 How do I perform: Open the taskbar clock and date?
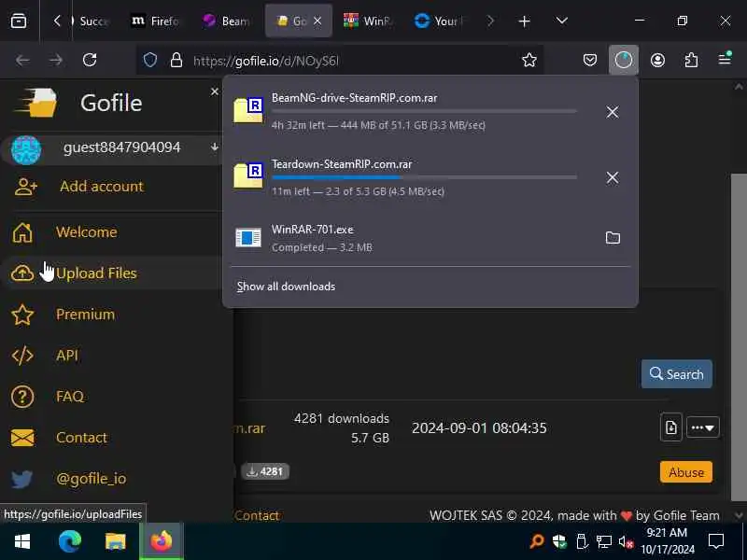point(667,541)
